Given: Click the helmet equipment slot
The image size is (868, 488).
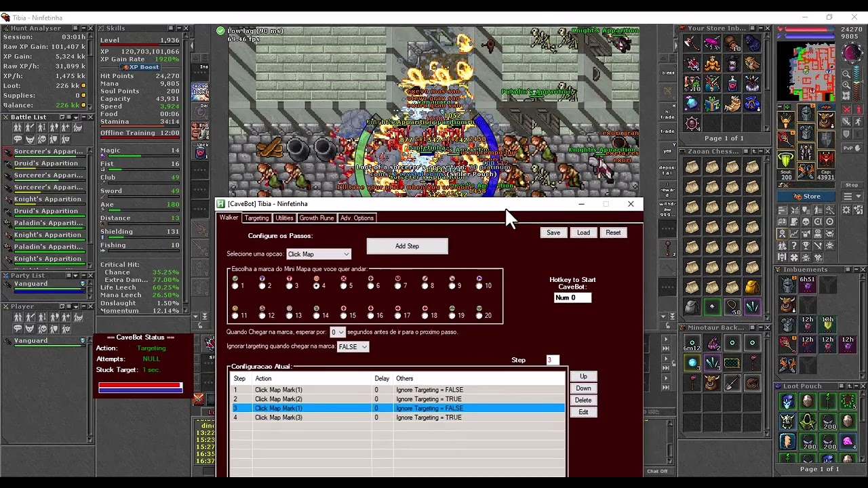Looking at the screenshot, I should [x=806, y=113].
